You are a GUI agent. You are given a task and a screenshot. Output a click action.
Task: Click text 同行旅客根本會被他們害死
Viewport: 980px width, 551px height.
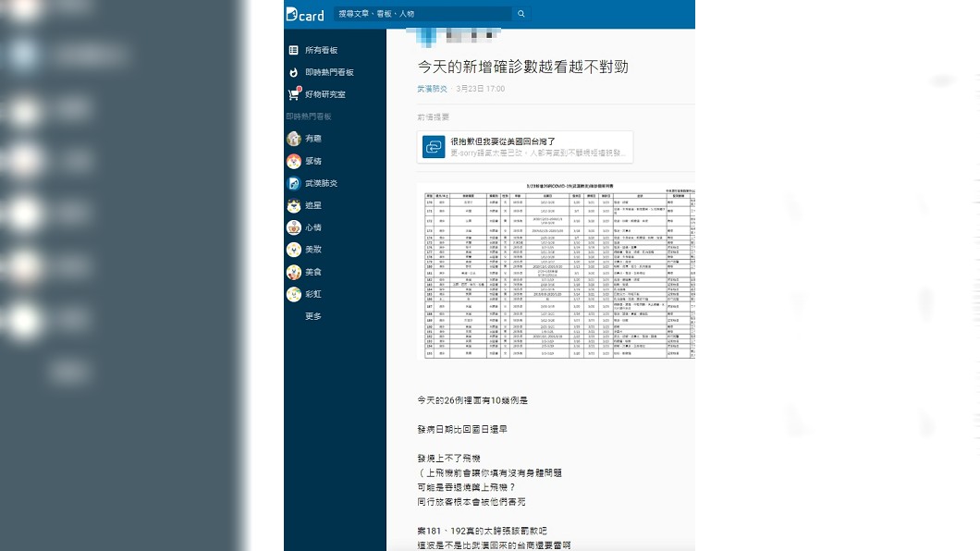click(472, 502)
